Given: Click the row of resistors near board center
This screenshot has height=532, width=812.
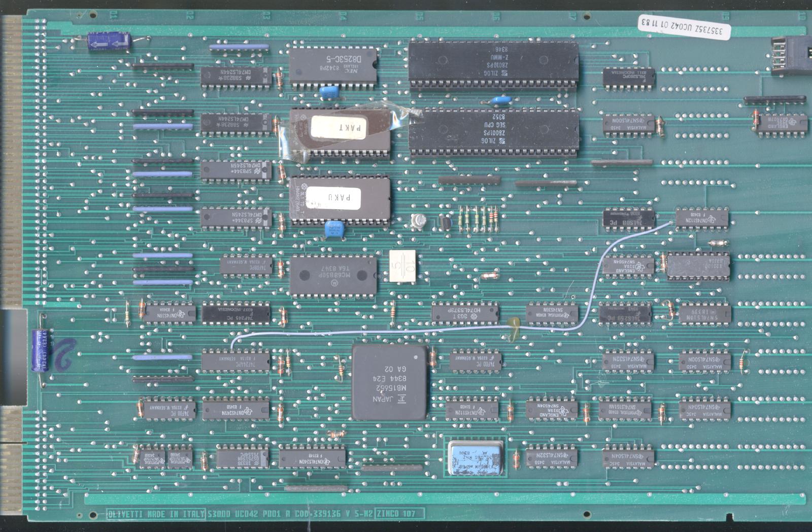Looking at the screenshot, I should coord(479,219).
